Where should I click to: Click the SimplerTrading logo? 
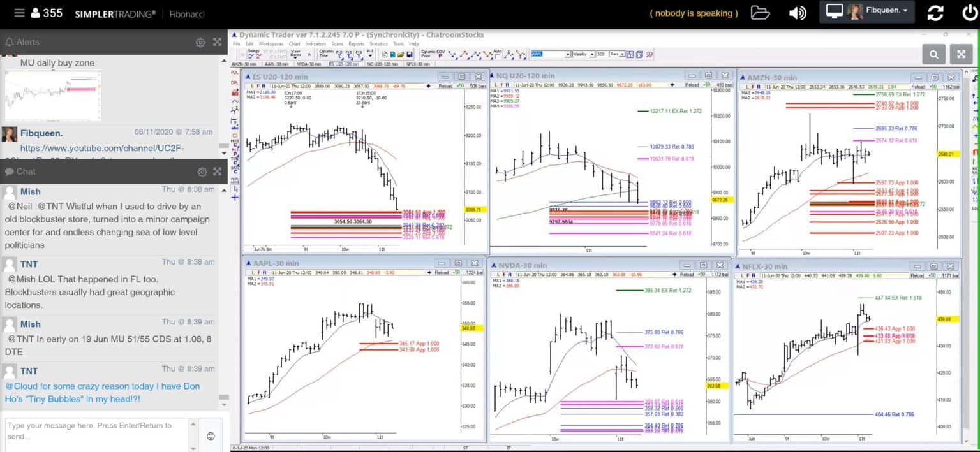(x=115, y=13)
